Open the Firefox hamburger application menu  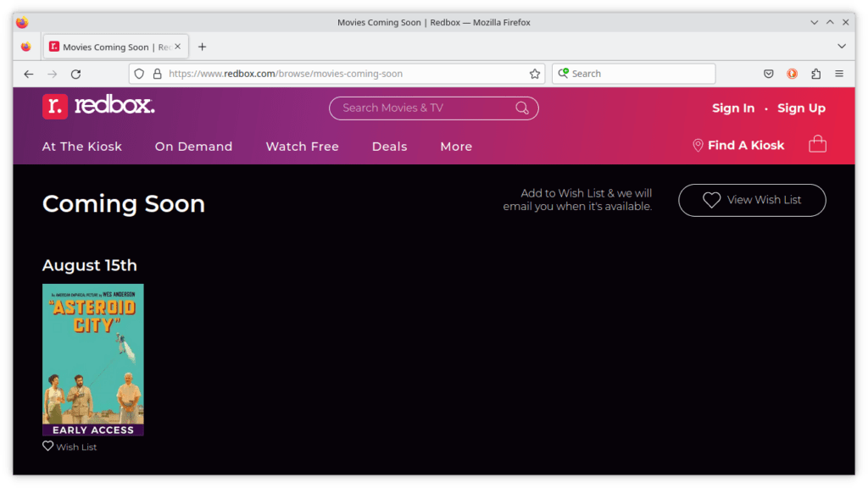click(x=839, y=74)
